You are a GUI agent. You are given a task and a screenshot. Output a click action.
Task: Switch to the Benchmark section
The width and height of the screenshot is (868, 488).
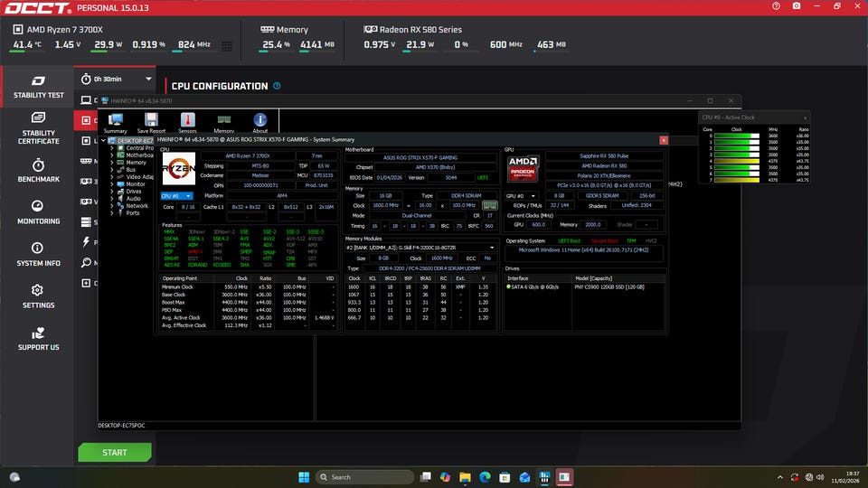tap(38, 170)
